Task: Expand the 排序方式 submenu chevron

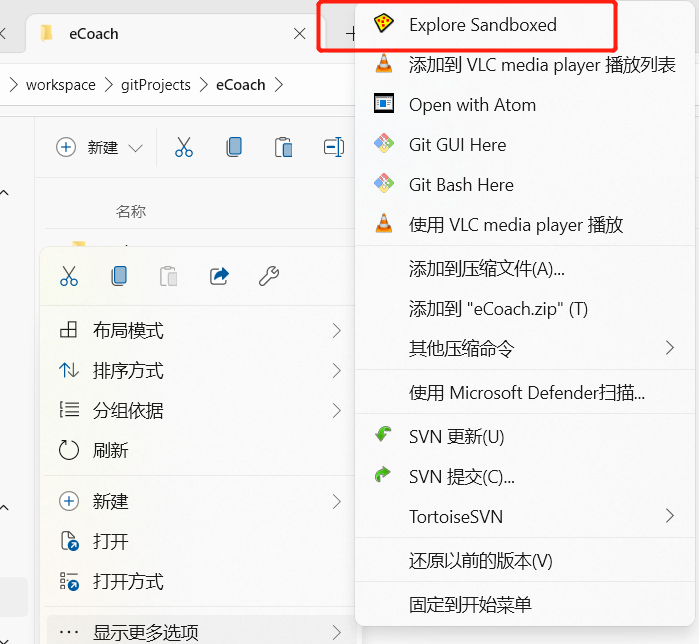Action: 337,370
